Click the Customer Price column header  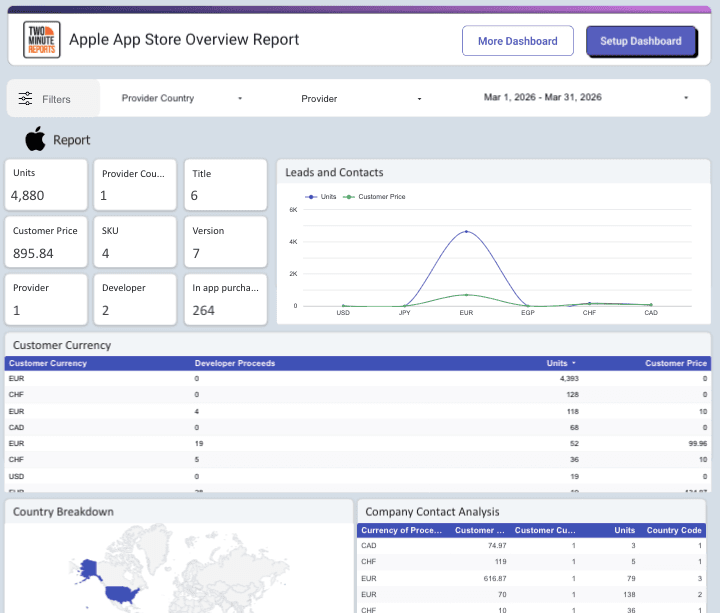tap(675, 363)
